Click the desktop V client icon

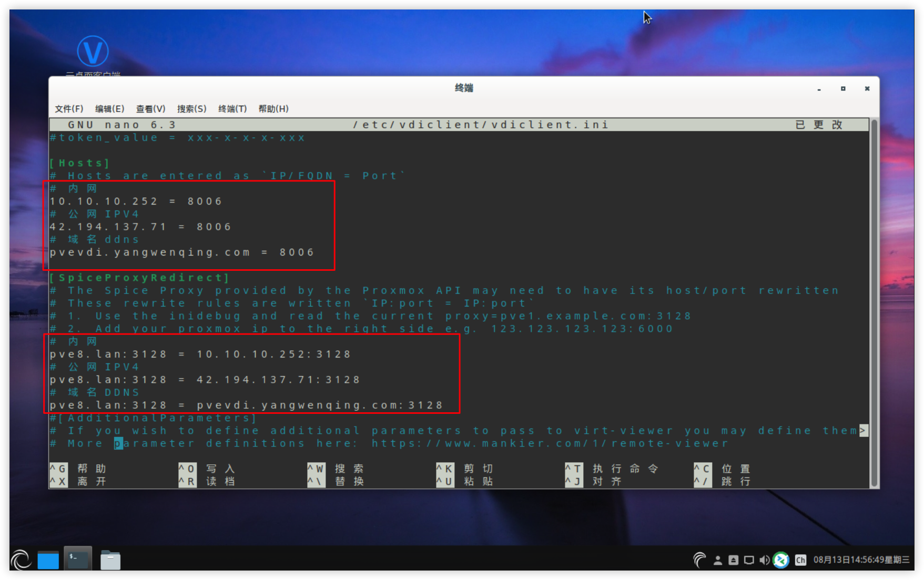93,52
